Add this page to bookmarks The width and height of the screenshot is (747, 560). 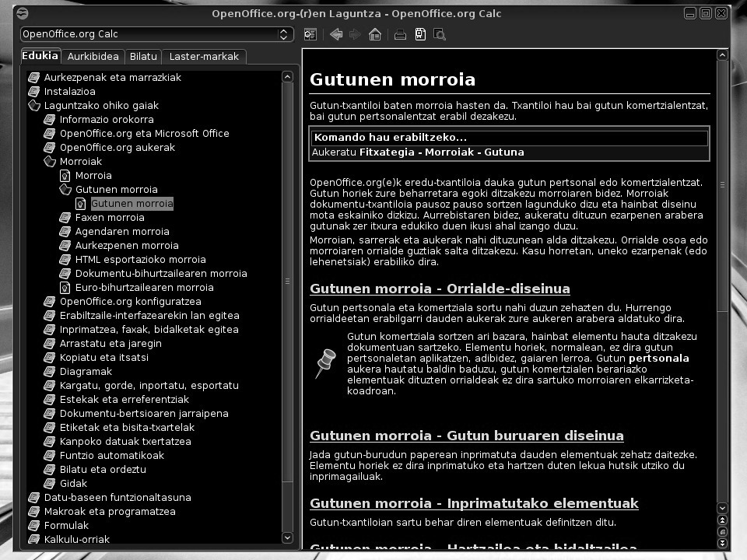(x=420, y=34)
